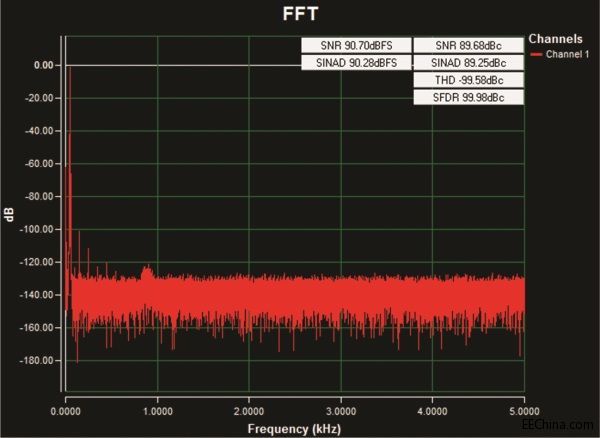The image size is (600, 438).
Task: Click the 1.0000 frequency axis tick label
Action: [x=157, y=410]
